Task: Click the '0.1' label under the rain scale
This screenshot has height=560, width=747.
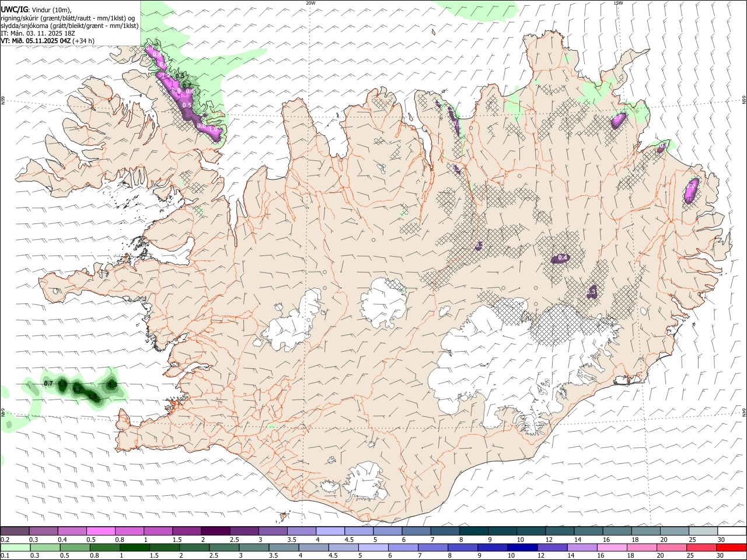Action: 5,556
